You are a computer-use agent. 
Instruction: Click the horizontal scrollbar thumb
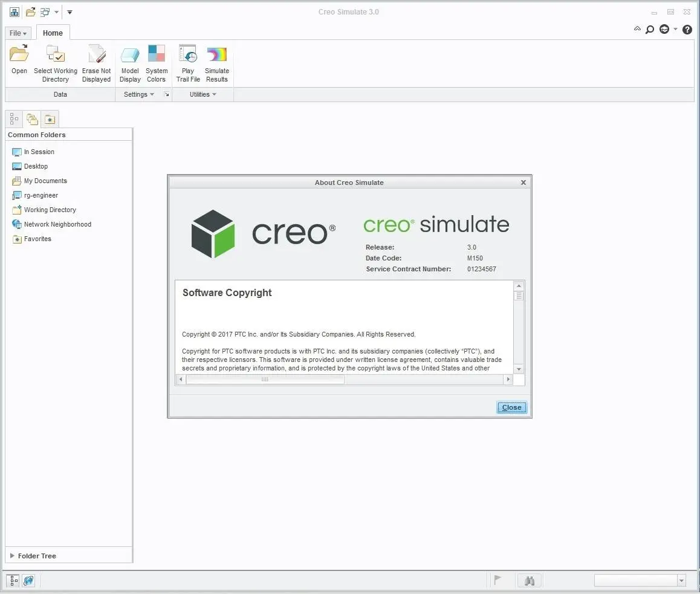[x=265, y=379]
